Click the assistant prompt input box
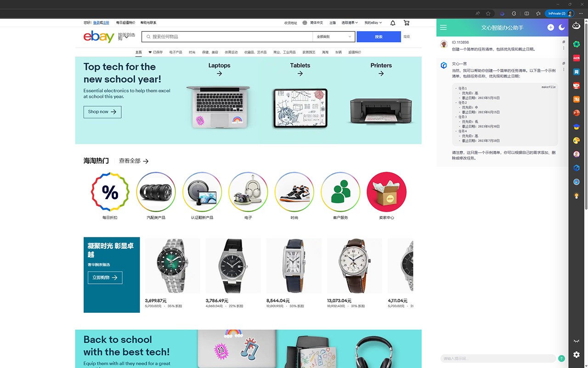The height and width of the screenshot is (368, 588). [498, 358]
